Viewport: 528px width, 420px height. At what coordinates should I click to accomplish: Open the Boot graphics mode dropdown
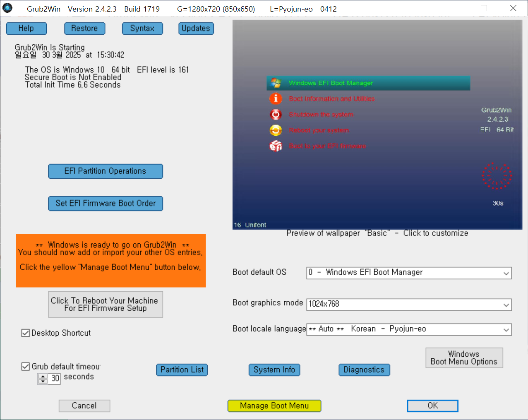(409, 305)
